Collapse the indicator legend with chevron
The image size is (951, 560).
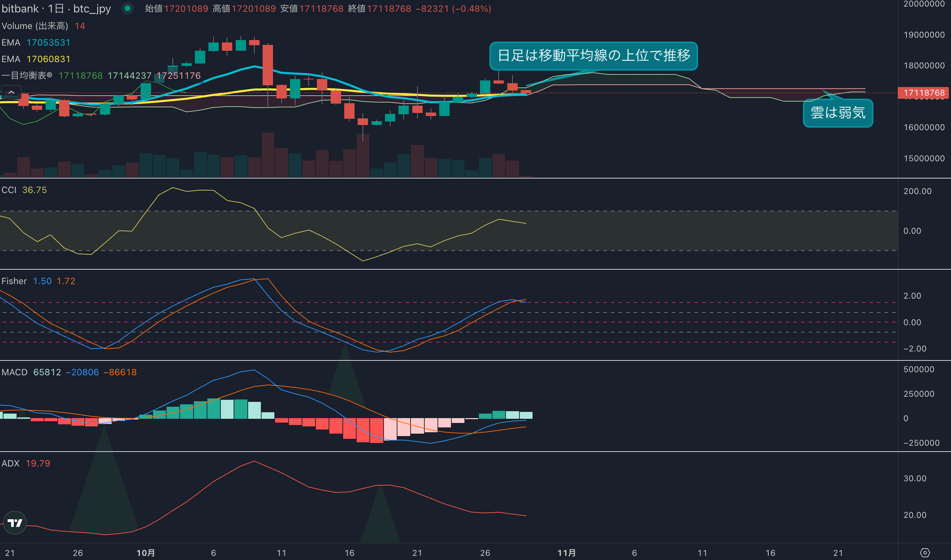11,92
